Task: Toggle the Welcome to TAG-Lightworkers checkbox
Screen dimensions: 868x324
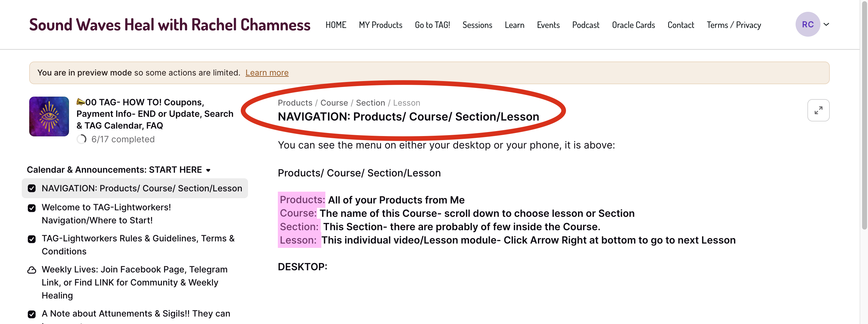Action: pos(32,208)
